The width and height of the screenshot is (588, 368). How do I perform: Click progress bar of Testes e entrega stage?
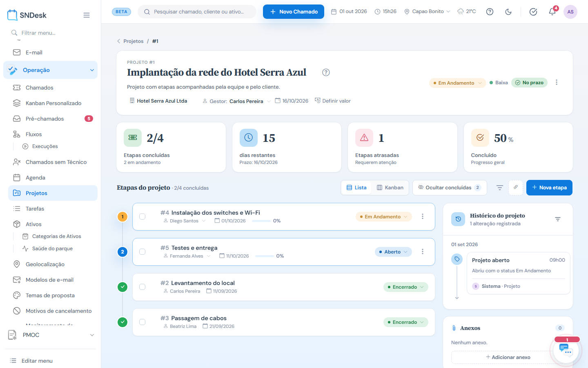(265, 256)
